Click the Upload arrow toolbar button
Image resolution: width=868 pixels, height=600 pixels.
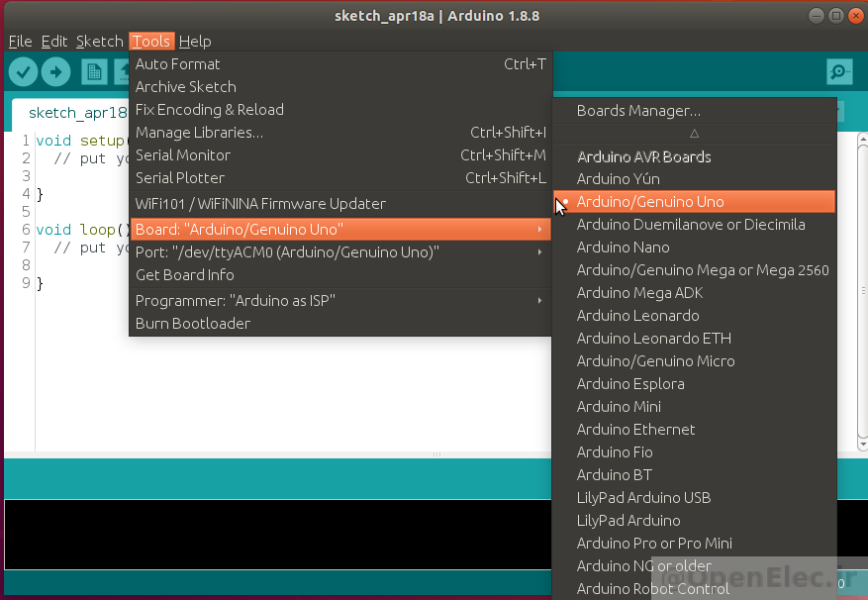[x=55, y=72]
